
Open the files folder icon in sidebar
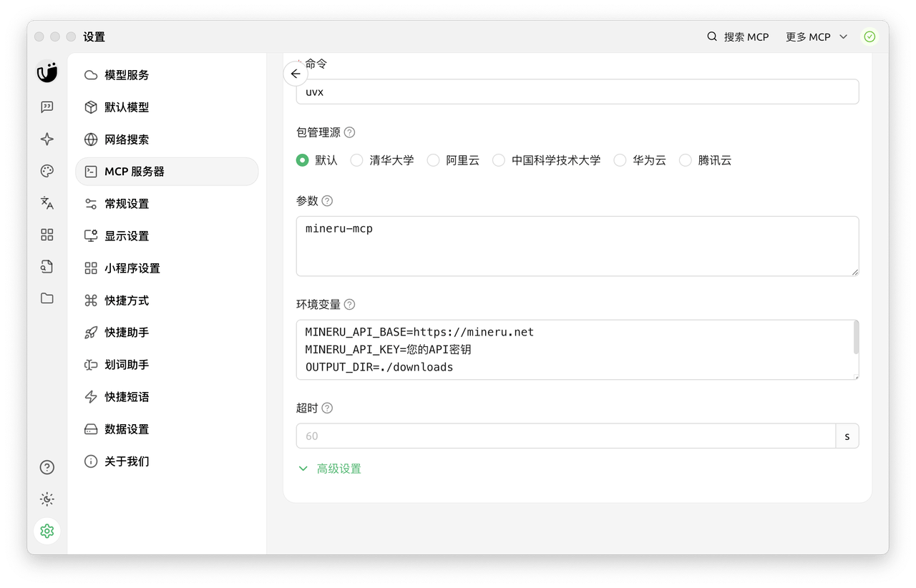[x=47, y=298]
